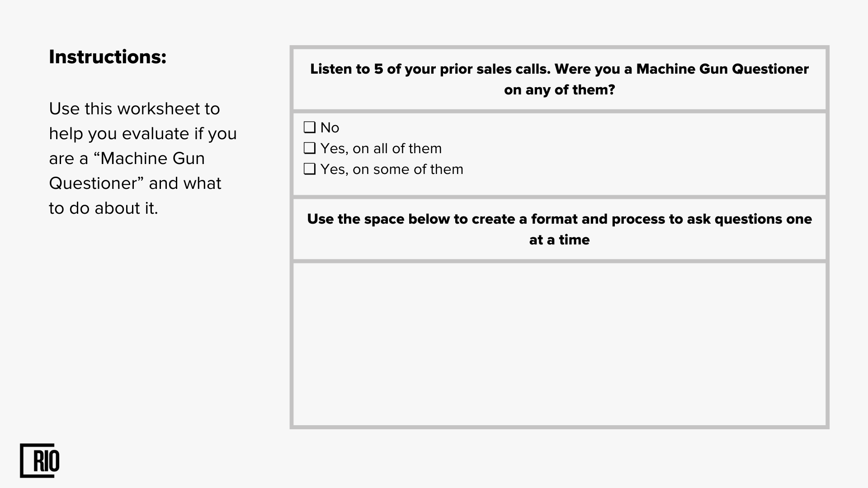Check the "No" checkbox

[310, 127]
